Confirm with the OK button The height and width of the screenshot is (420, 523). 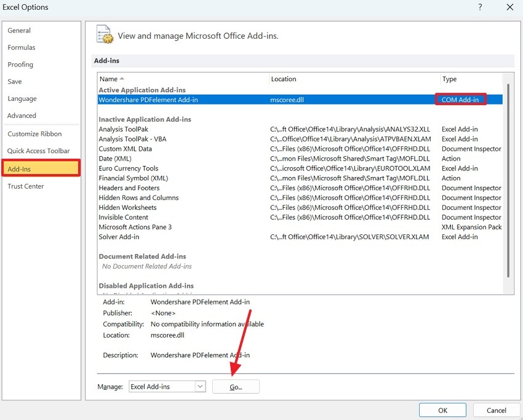coord(442,410)
